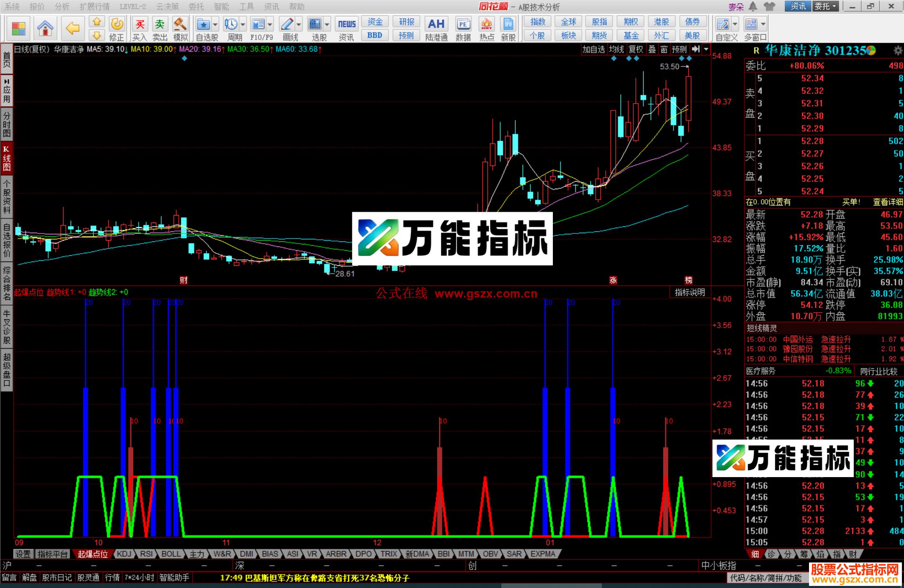
Task: Select the 卖出 (Sell) icon
Action: pyautogui.click(x=159, y=24)
